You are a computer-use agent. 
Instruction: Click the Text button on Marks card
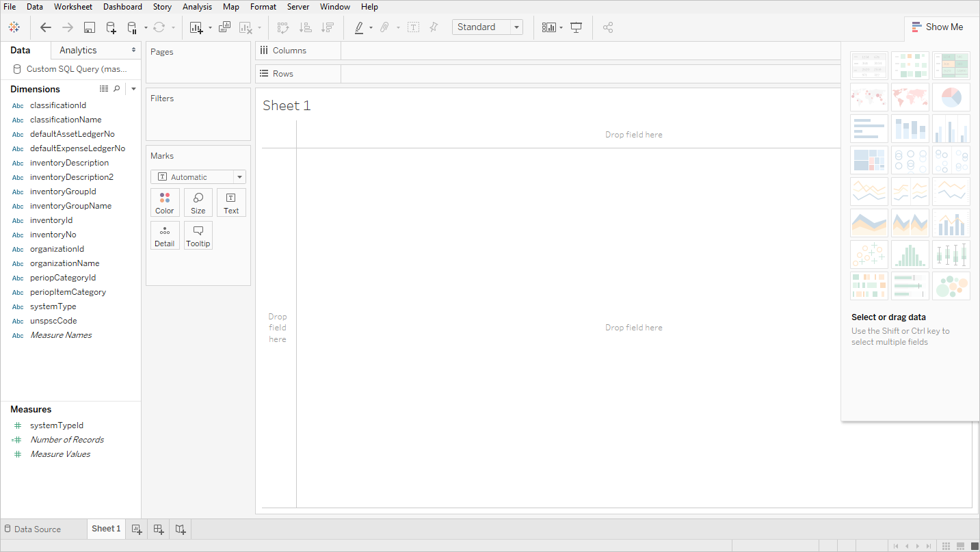[231, 202]
